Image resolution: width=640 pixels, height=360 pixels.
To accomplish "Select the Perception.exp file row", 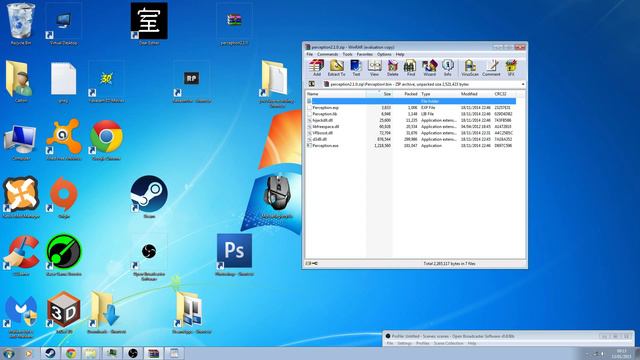I will click(411, 107).
